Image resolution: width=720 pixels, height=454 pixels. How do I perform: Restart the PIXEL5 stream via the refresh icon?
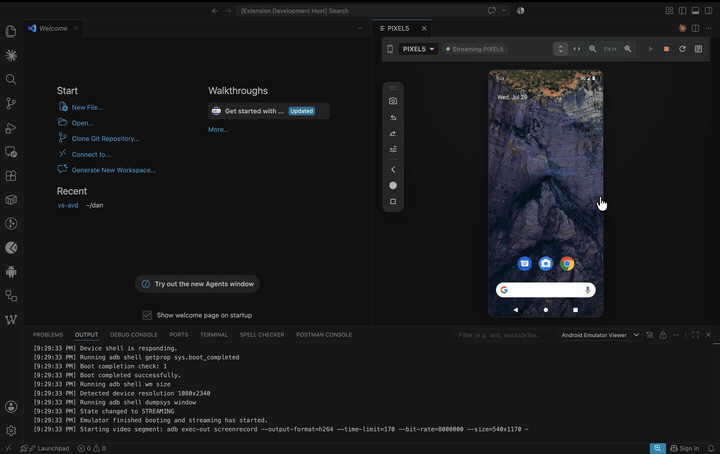click(x=682, y=49)
